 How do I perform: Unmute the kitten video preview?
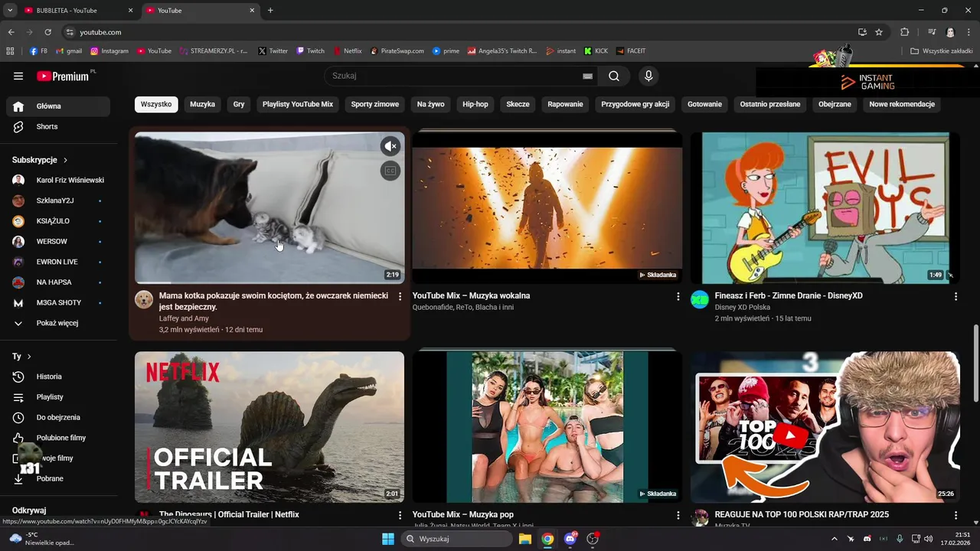click(x=390, y=146)
